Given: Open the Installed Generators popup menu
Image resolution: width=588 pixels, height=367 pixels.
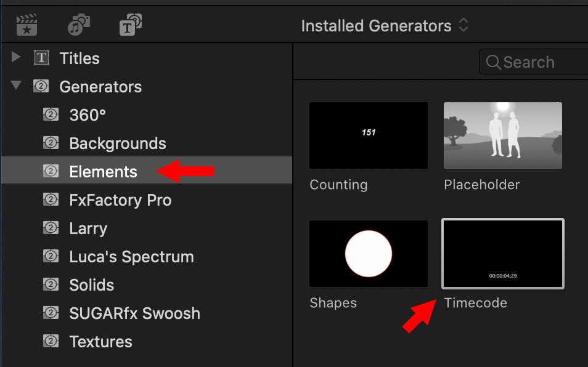Looking at the screenshot, I should tap(385, 26).
